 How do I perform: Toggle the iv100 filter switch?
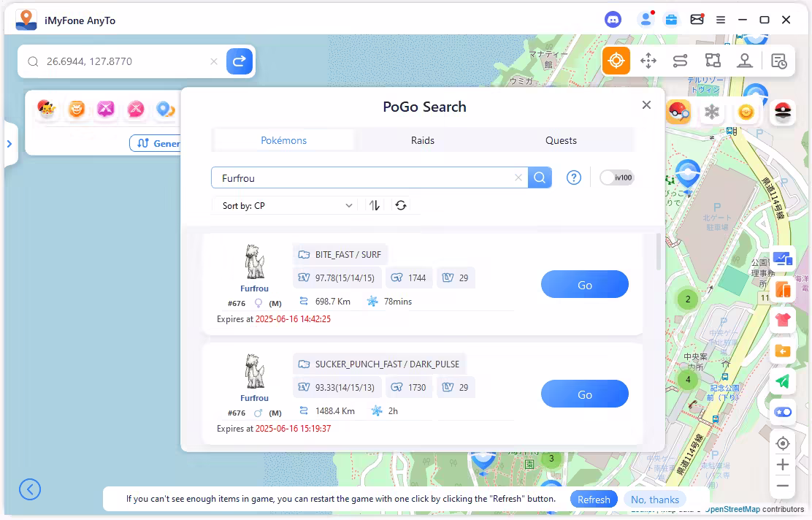coord(616,177)
